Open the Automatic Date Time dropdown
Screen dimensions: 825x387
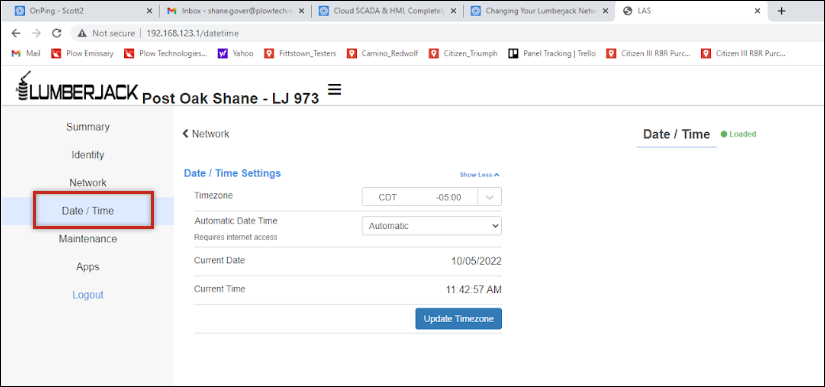coord(431,226)
